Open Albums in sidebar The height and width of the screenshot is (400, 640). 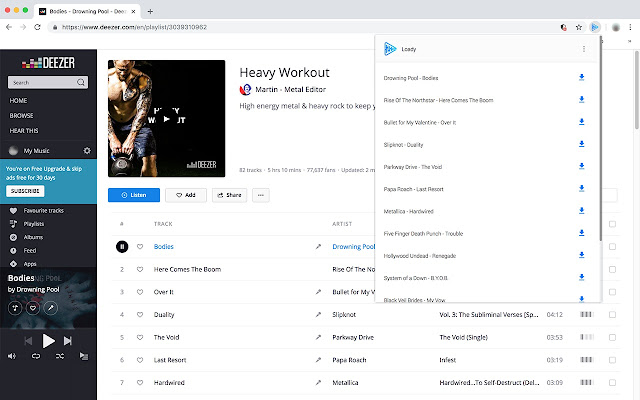click(33, 237)
